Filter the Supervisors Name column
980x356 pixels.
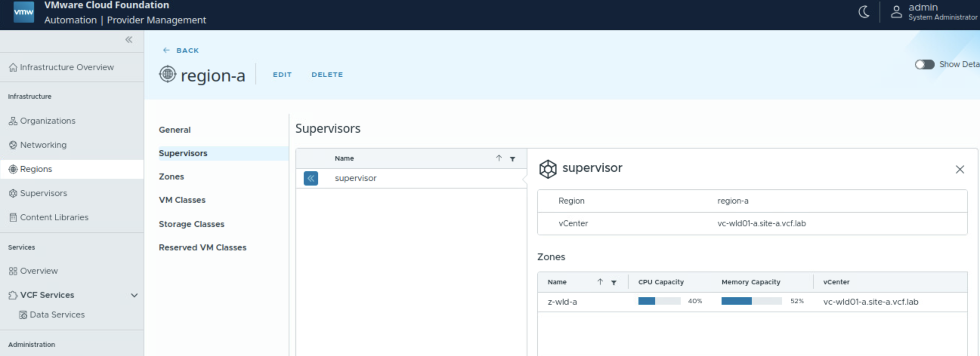(512, 159)
